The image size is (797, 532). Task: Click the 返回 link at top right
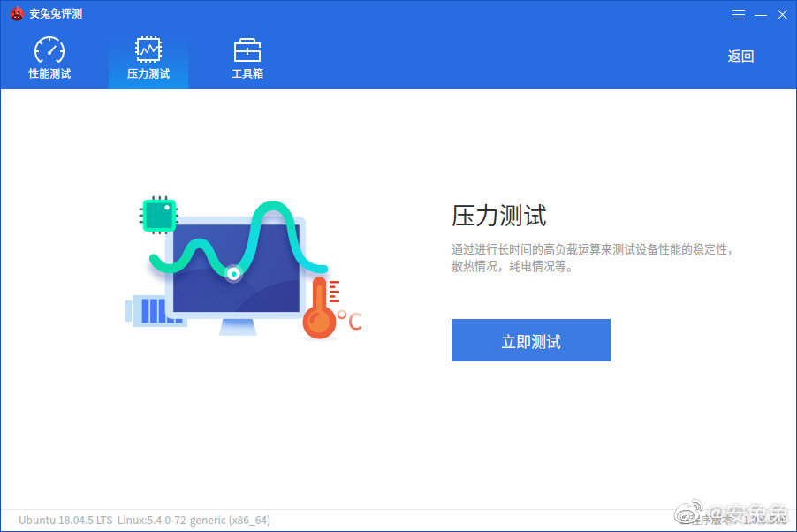(740, 56)
